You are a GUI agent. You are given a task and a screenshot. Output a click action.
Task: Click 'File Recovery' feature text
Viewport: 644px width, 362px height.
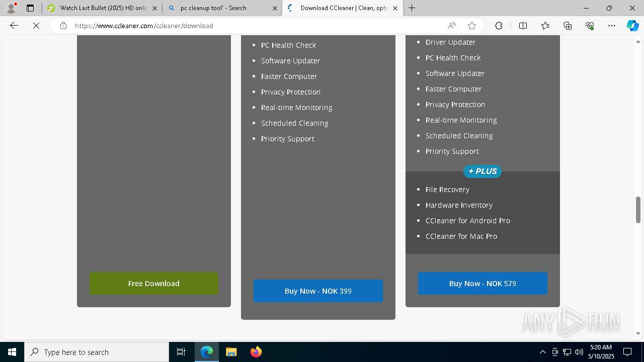(447, 190)
